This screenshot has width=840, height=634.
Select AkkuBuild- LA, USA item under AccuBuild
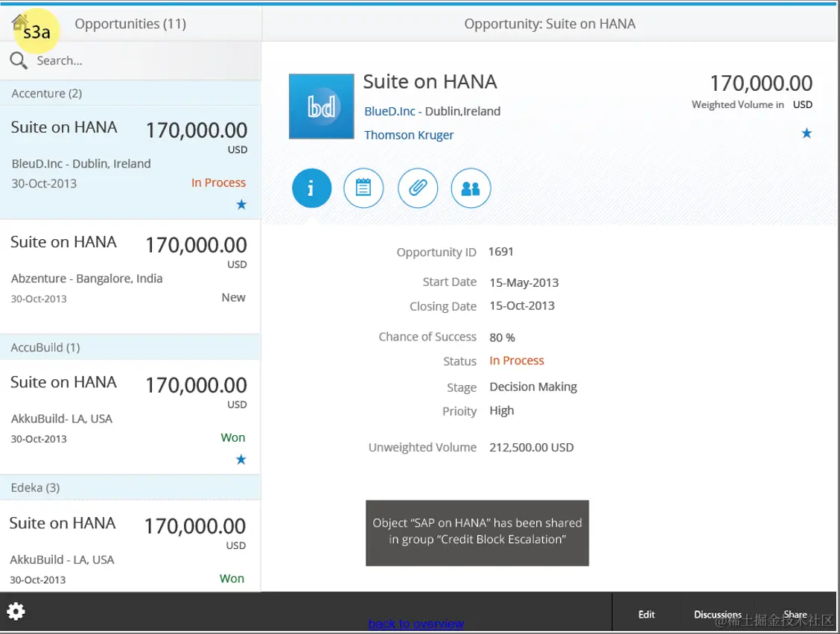(130, 417)
